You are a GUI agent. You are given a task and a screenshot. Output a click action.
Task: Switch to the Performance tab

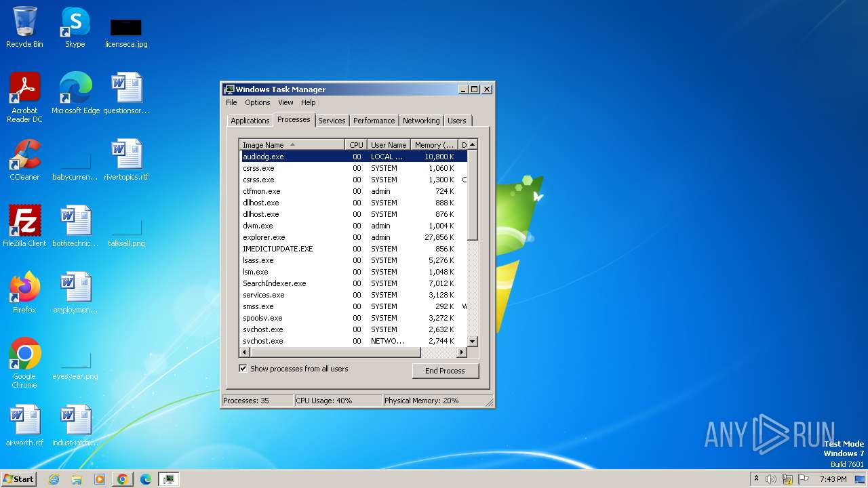tap(374, 121)
